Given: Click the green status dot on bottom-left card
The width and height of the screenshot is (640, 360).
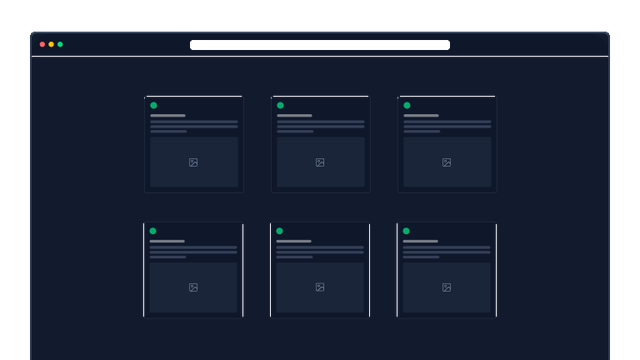Looking at the screenshot, I should point(153,231).
